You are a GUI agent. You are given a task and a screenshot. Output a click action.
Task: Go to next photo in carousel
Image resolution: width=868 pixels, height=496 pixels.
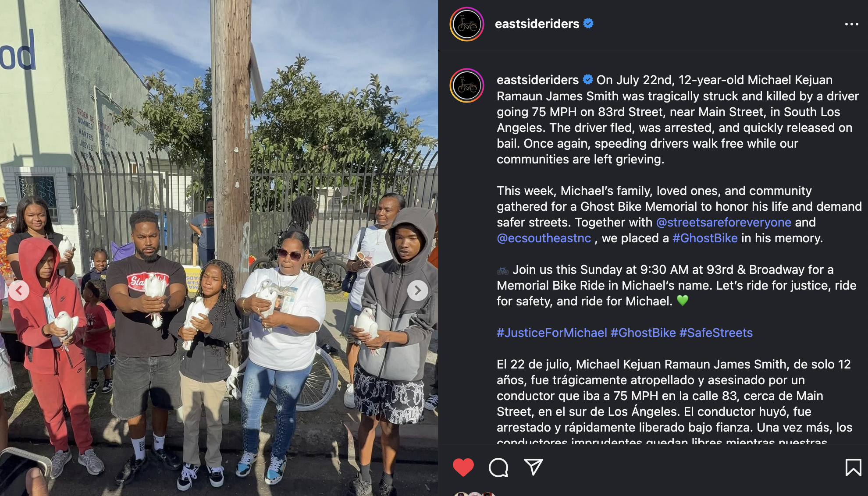click(418, 291)
